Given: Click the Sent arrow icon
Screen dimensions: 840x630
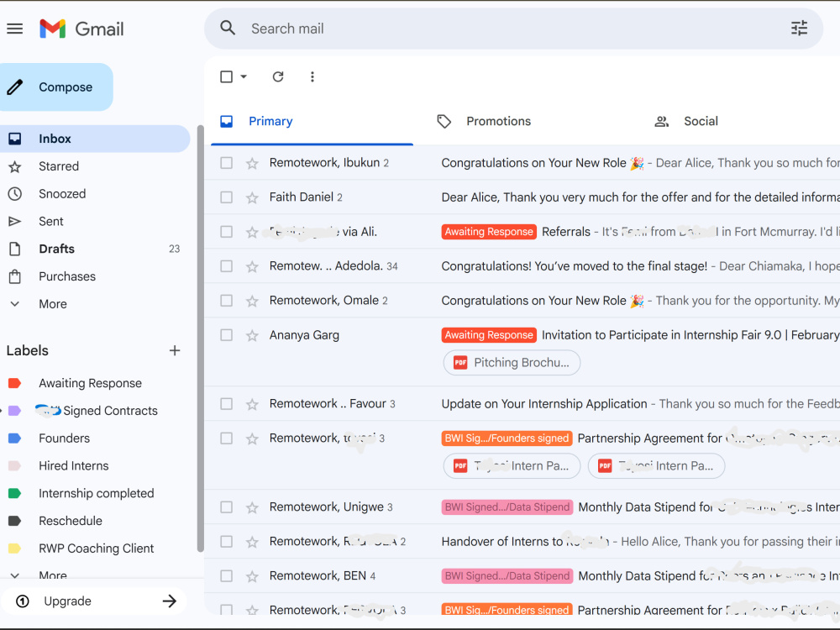Looking at the screenshot, I should [15, 221].
